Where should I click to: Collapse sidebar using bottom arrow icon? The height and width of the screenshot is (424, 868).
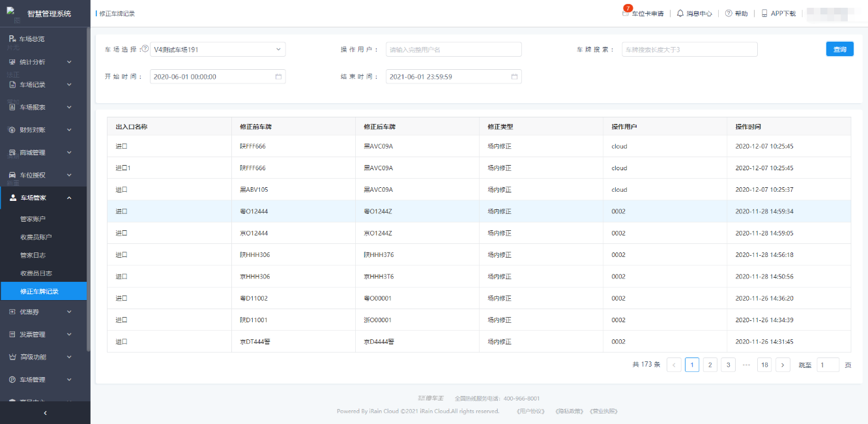click(x=45, y=413)
